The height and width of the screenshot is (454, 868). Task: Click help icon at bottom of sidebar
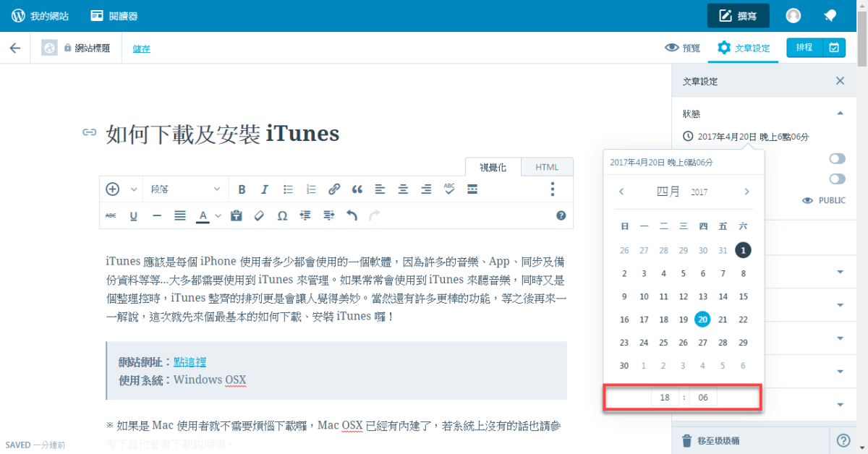[x=843, y=440]
